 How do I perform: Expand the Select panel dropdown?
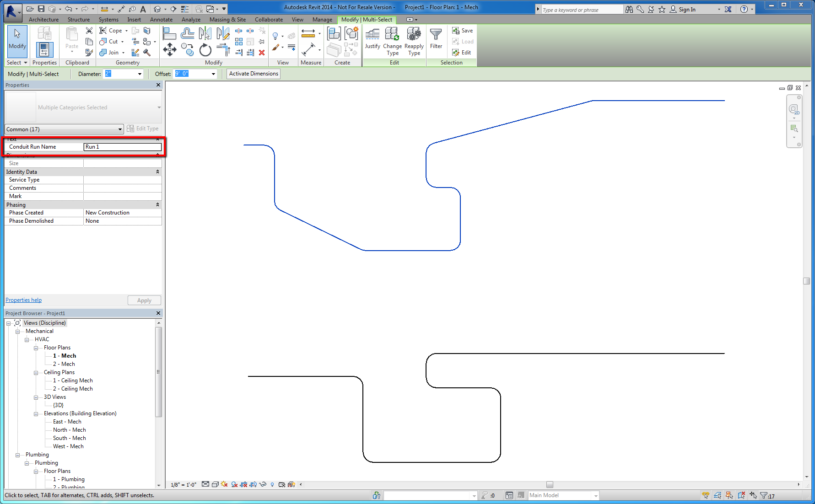tap(17, 63)
